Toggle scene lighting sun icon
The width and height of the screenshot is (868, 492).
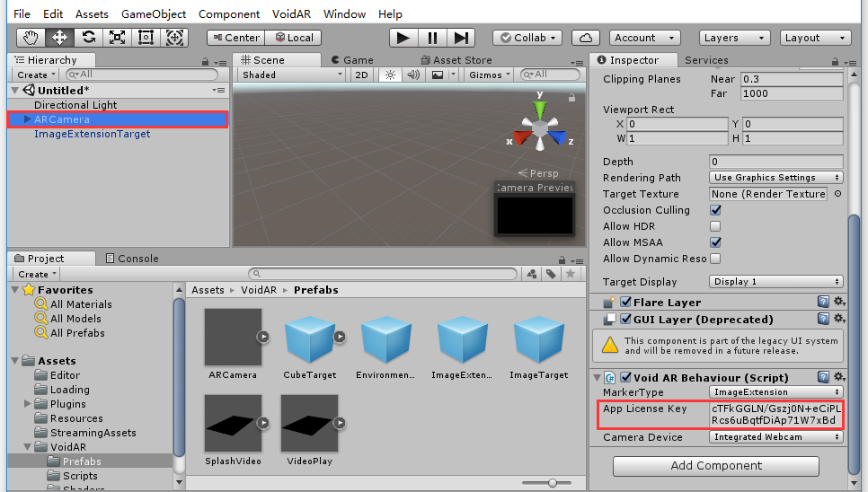[390, 75]
